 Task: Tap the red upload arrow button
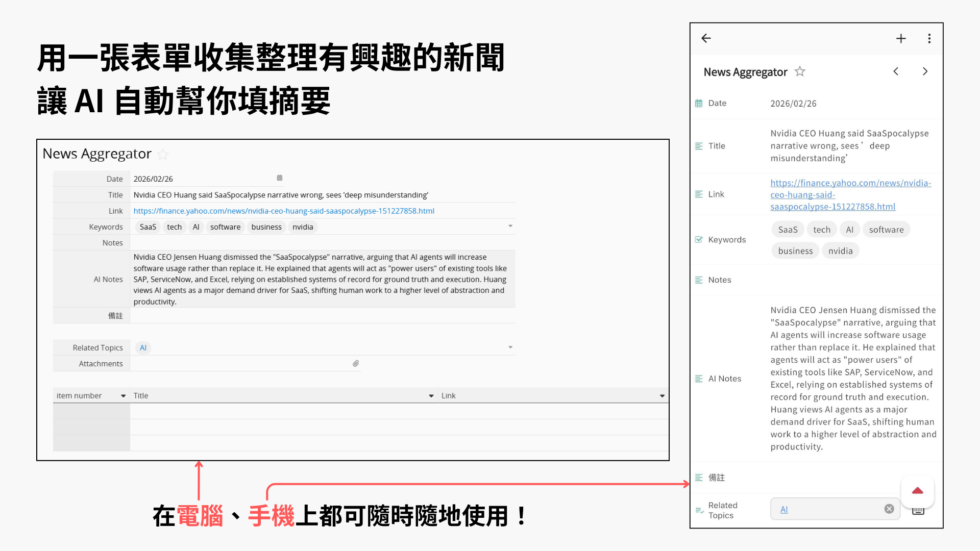pos(917,491)
